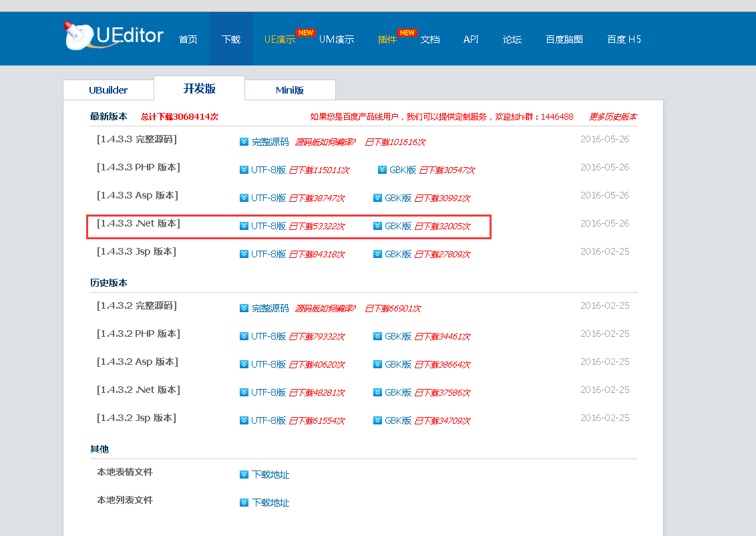Click arrow icon before 1.4.3.2 .Net UTF-8版
Image resolution: width=756 pixels, height=536 pixels.
click(244, 392)
